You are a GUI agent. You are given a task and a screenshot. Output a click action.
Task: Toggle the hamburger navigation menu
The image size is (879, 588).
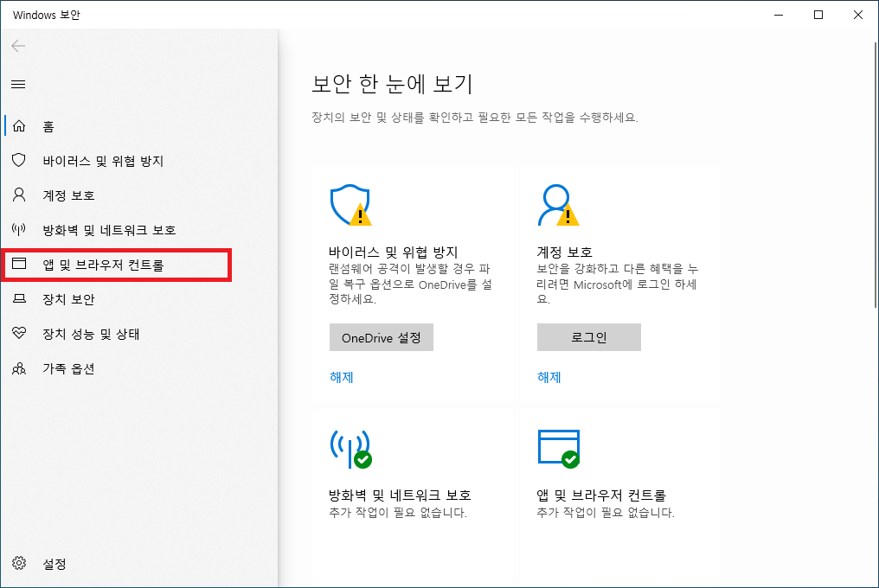coord(18,85)
